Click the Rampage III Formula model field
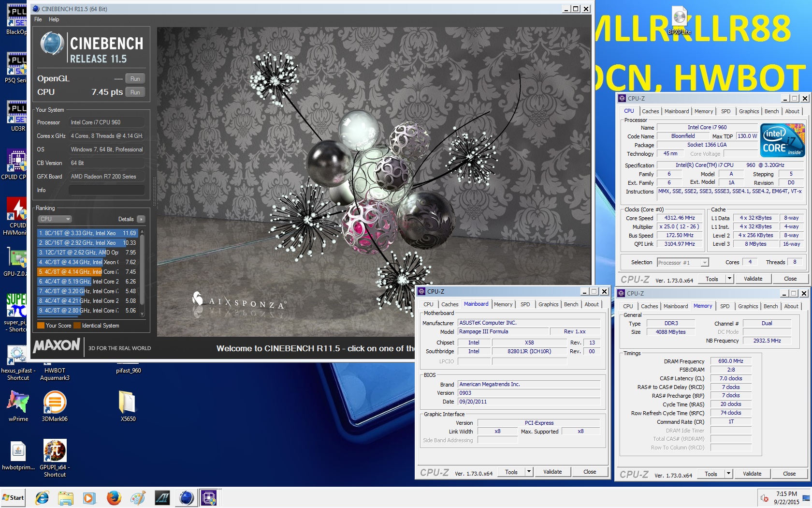This screenshot has height=508, width=812. pyautogui.click(x=503, y=331)
